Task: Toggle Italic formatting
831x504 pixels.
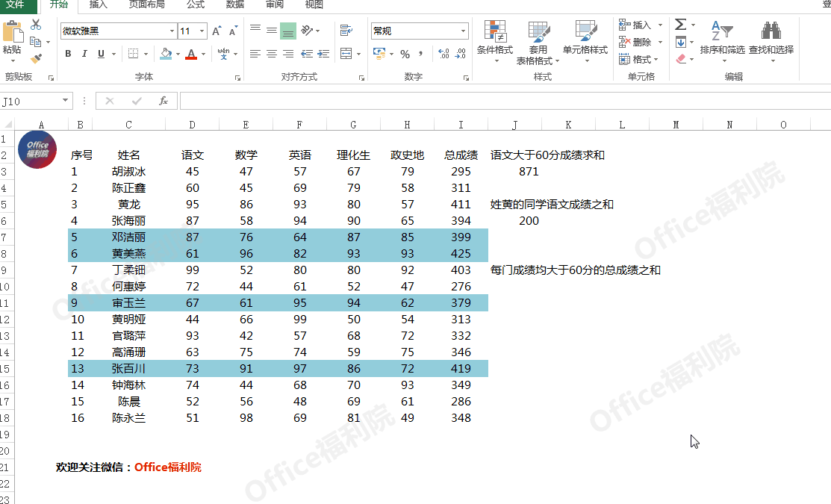Action: [84, 54]
